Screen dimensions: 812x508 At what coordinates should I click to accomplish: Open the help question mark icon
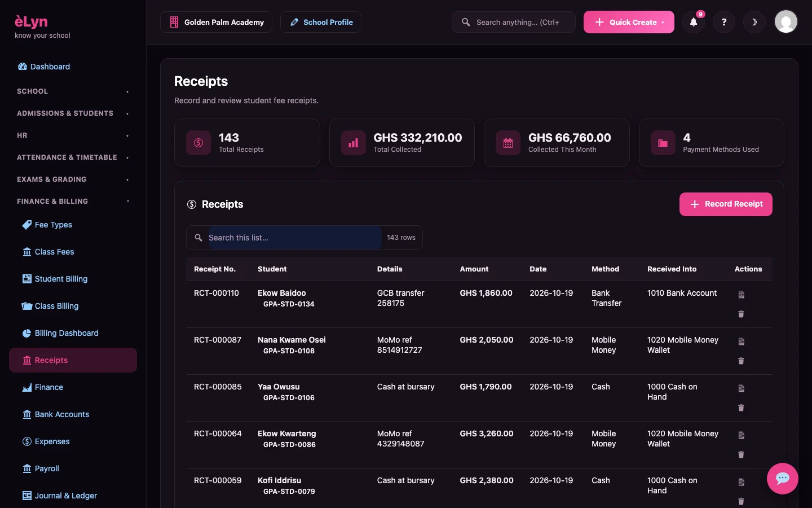pyautogui.click(x=724, y=22)
